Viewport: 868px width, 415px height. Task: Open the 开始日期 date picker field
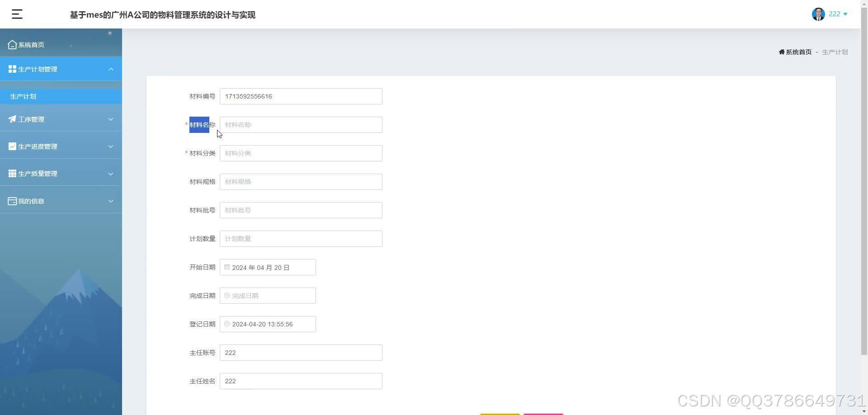(x=268, y=267)
